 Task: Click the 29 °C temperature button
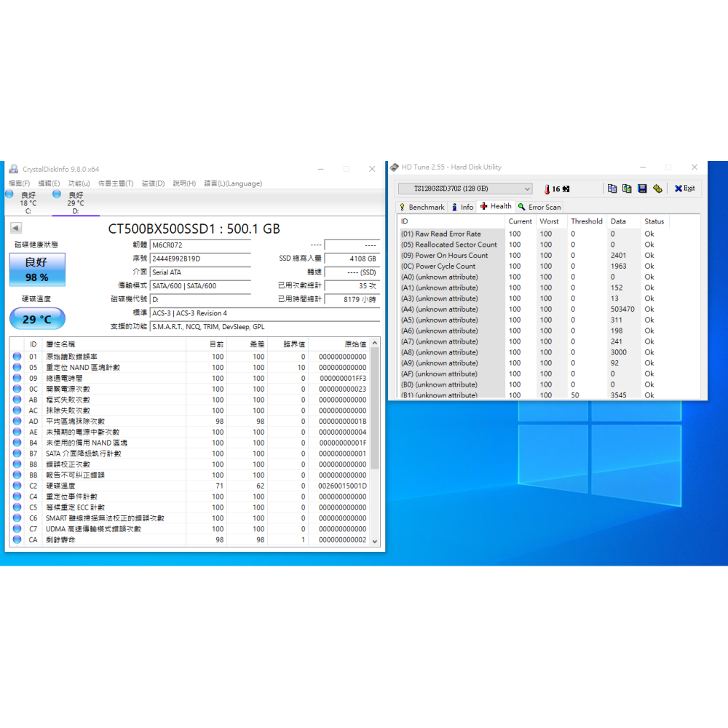coord(37,319)
